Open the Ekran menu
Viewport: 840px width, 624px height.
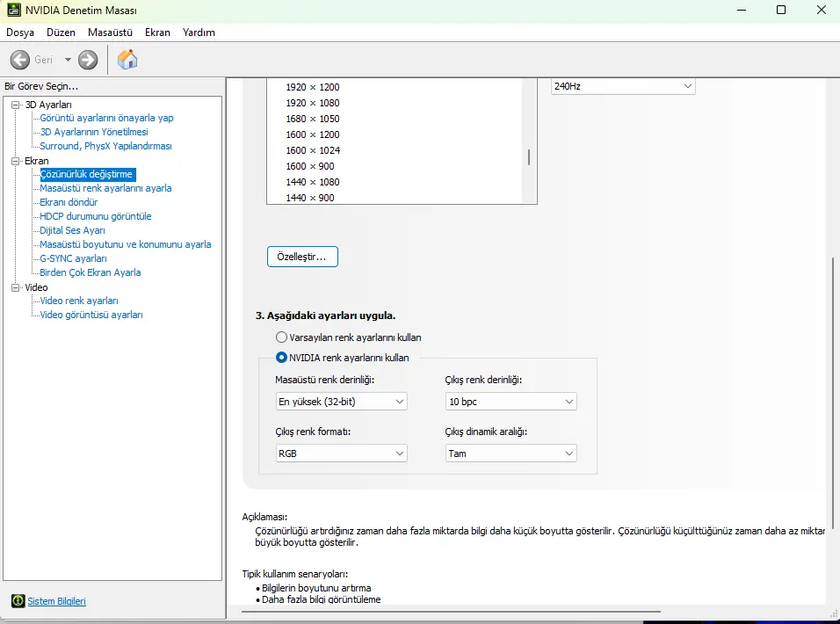tap(157, 33)
